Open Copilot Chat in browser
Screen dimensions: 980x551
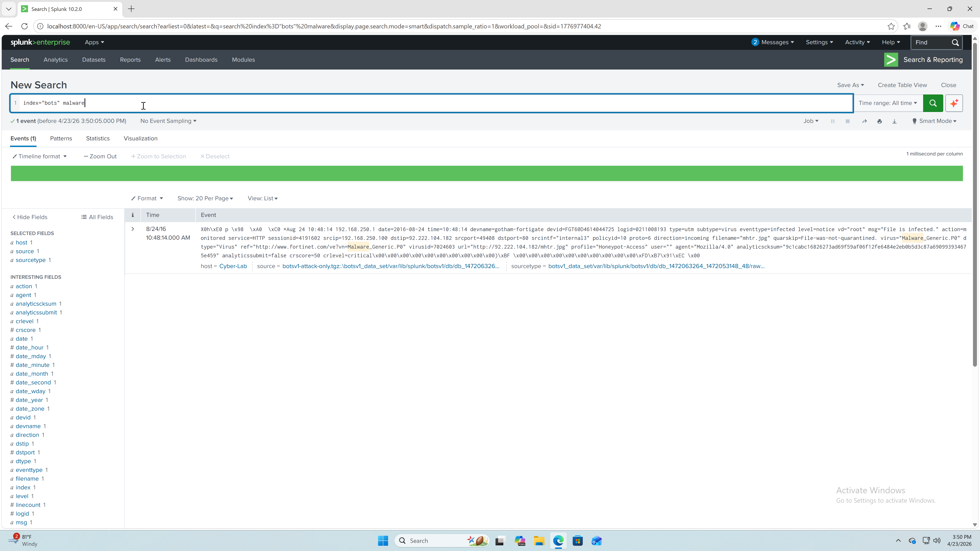(962, 26)
